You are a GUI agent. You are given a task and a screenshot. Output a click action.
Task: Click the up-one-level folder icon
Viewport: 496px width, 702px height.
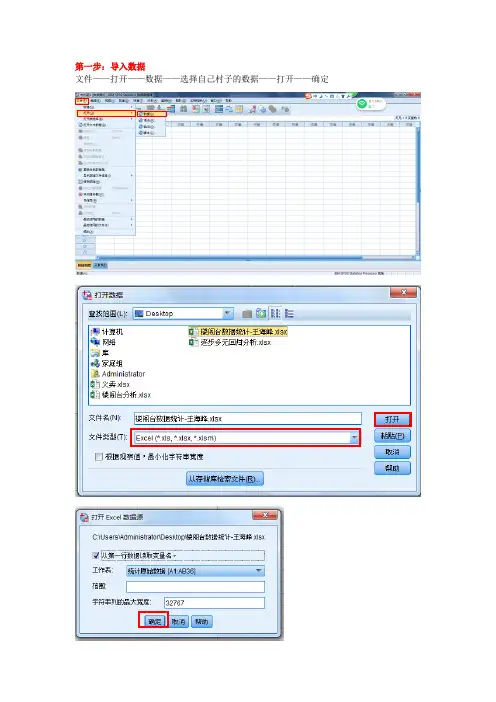(x=247, y=314)
